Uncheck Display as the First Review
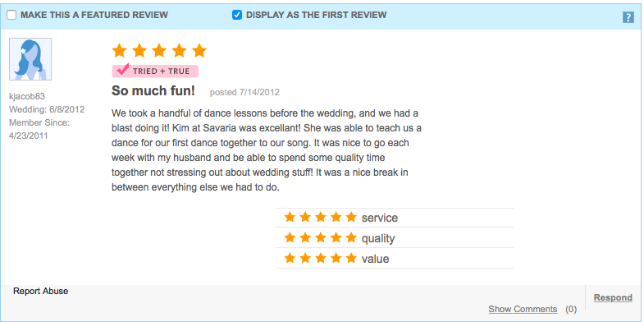This screenshot has height=322, width=644. (237, 16)
